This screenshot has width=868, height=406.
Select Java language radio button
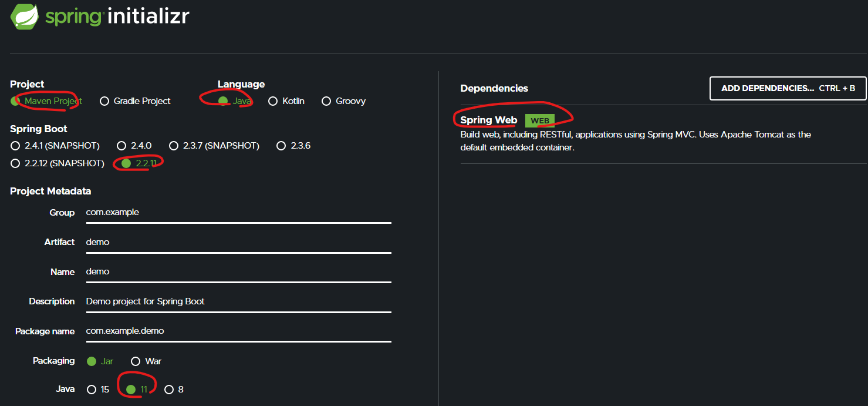pyautogui.click(x=223, y=101)
